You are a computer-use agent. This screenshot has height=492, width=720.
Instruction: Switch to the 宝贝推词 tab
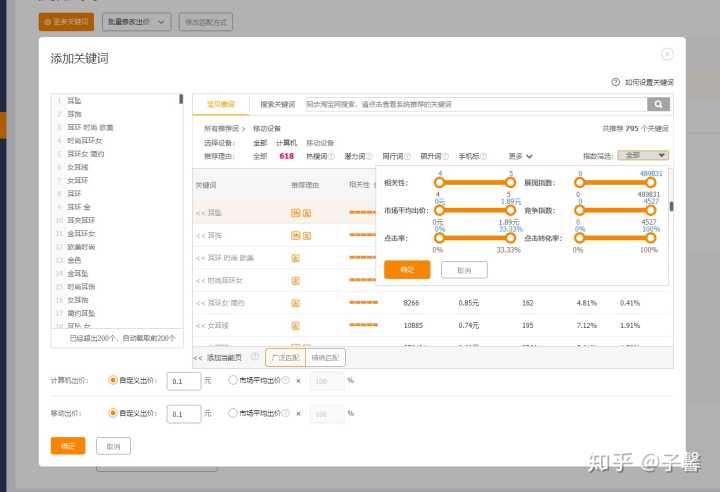pos(221,104)
